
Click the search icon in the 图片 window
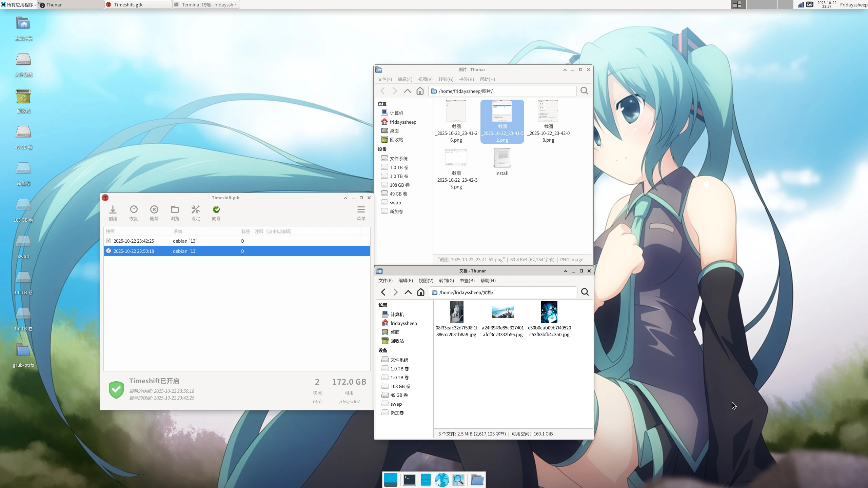584,91
